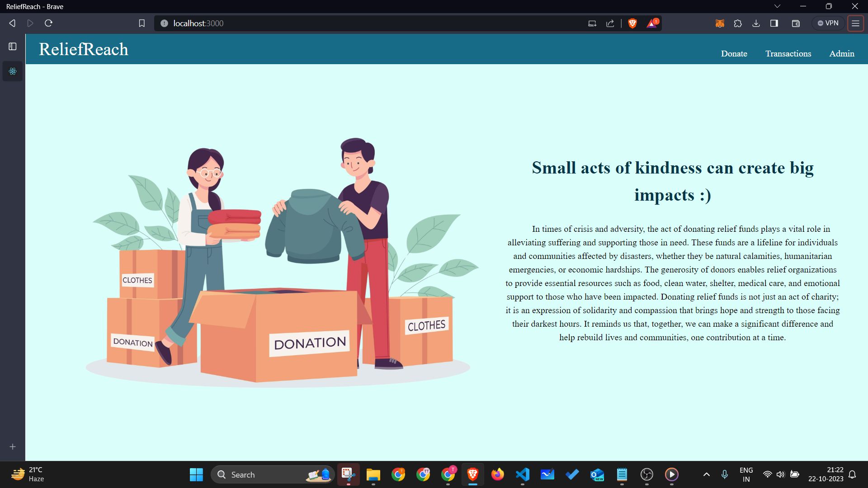Viewport: 868px width, 488px height.
Task: Click the page reload button
Action: coord(49,23)
